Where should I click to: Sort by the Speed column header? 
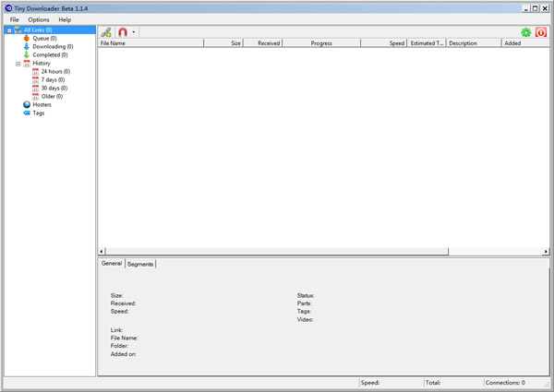(384, 43)
